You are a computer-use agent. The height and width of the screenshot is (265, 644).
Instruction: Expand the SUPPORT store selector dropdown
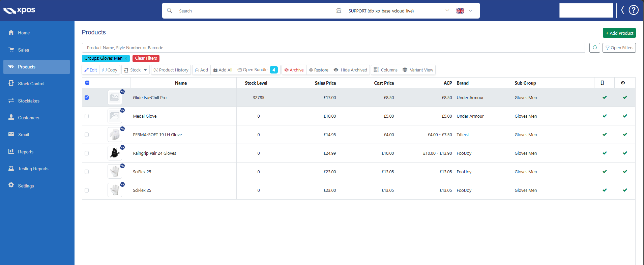(x=447, y=10)
